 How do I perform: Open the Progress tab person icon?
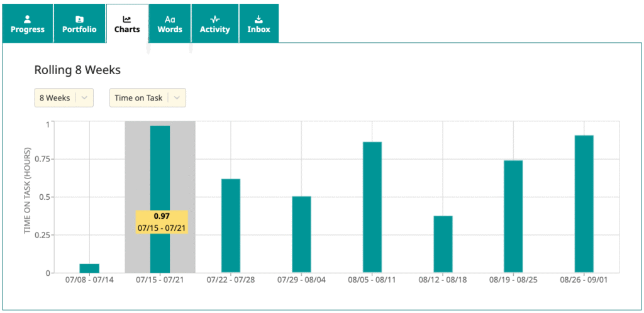[x=27, y=19]
